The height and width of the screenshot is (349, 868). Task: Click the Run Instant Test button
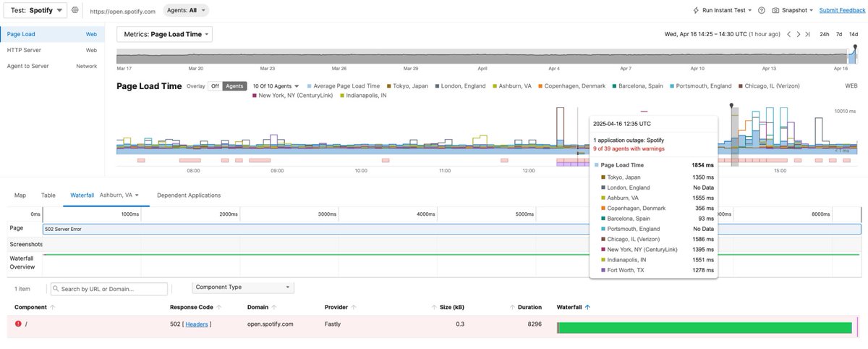(x=722, y=11)
